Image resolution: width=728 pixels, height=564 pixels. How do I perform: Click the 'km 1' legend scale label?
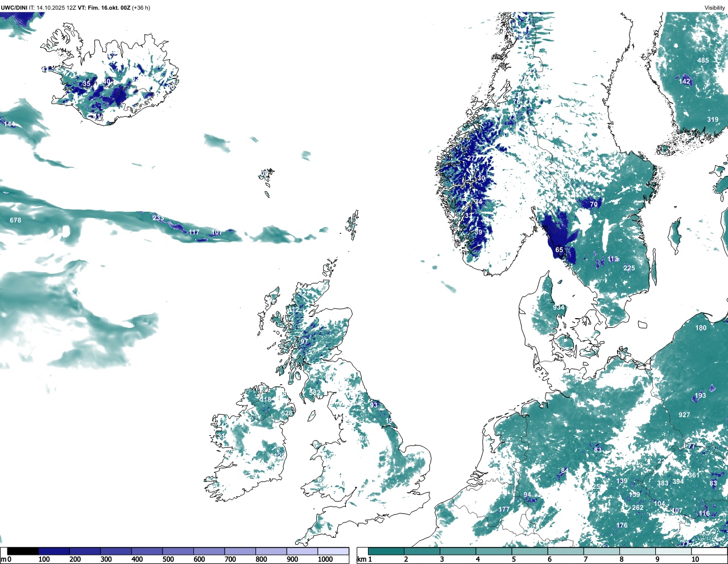click(x=363, y=559)
